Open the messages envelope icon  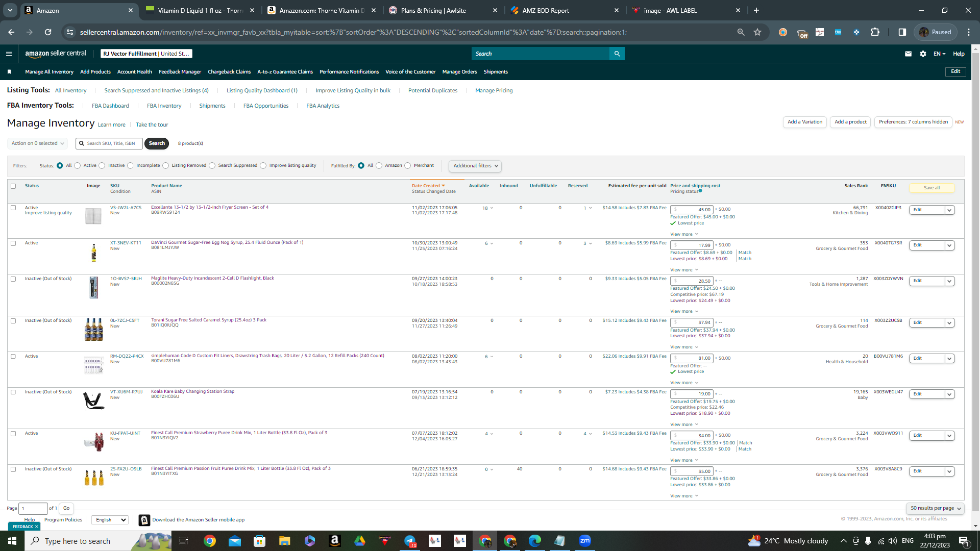click(908, 54)
